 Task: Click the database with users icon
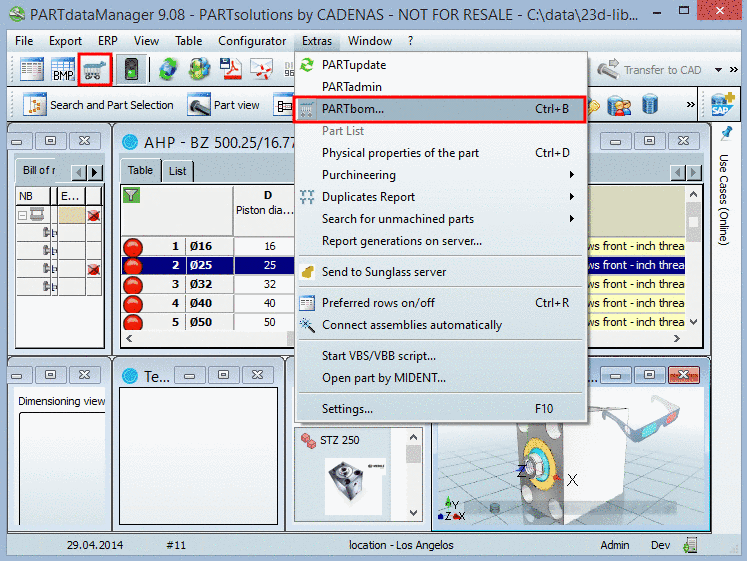(x=619, y=105)
